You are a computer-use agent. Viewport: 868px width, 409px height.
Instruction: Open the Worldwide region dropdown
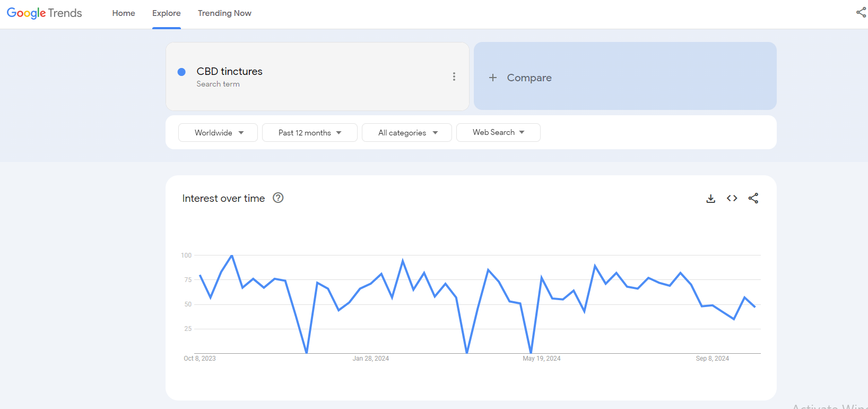coord(218,133)
